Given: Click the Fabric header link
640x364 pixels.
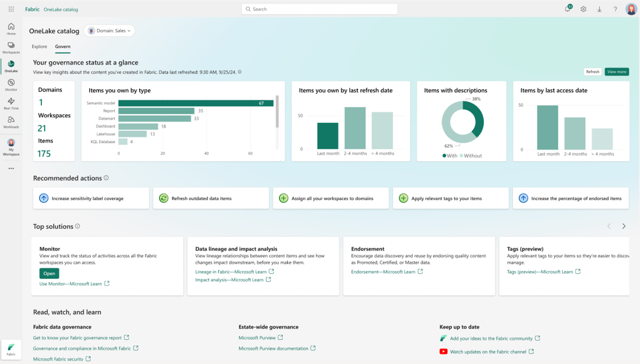Looking at the screenshot, I should click(x=32, y=9).
